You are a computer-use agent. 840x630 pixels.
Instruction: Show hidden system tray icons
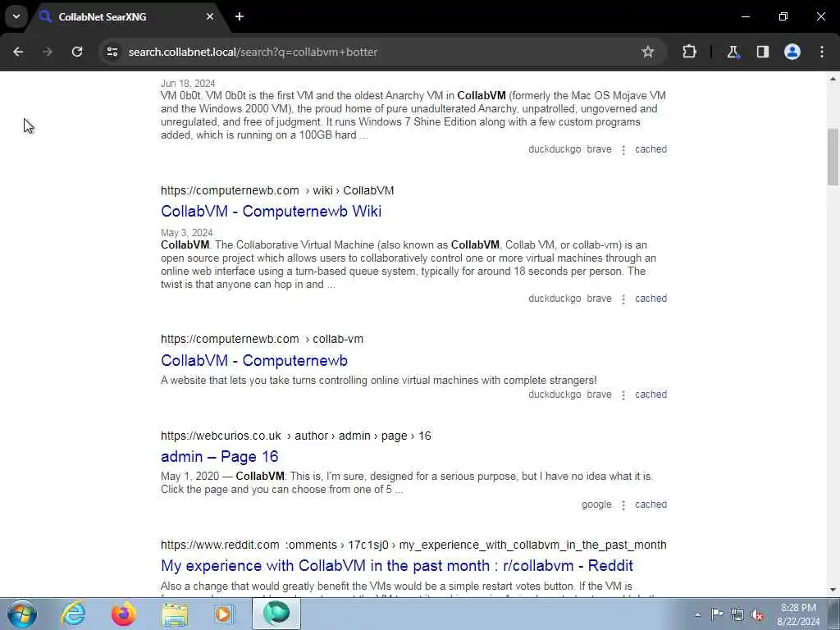click(x=697, y=614)
